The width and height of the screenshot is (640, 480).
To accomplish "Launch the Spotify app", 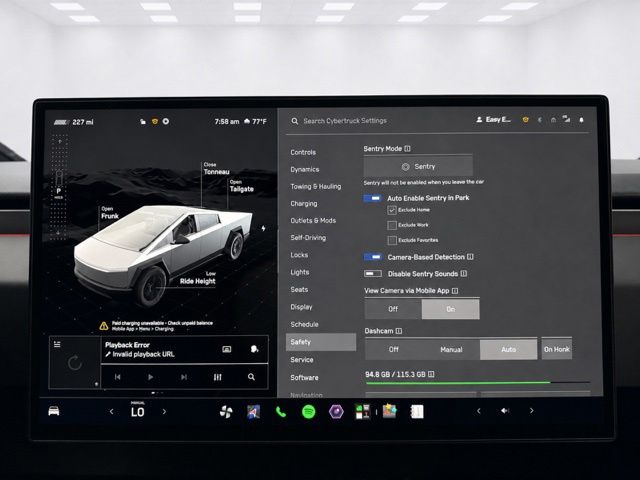I will [x=309, y=412].
